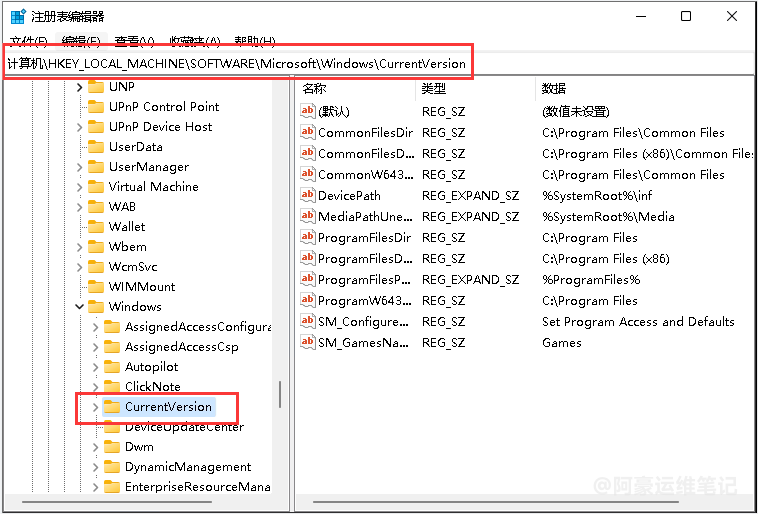Click the string icon beside DevicePath
The height and width of the screenshot is (514, 758).
coord(308,195)
